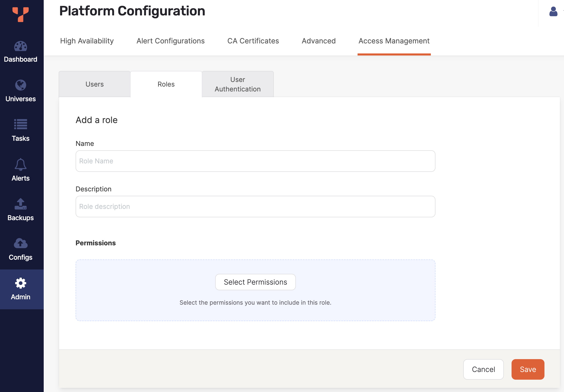Click the YugabyteDB logo icon
The width and height of the screenshot is (564, 392).
click(21, 14)
